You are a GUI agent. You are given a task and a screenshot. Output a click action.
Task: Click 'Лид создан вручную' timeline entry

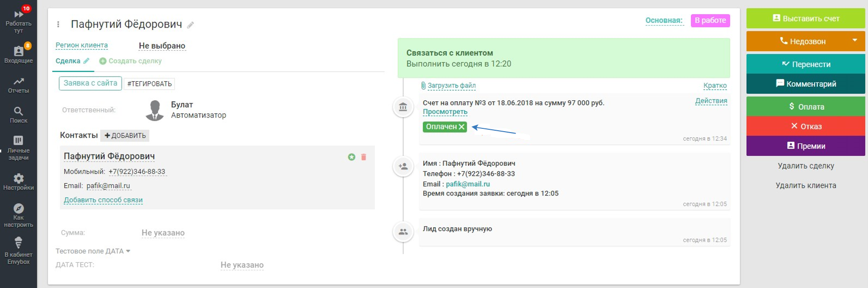[x=457, y=229]
